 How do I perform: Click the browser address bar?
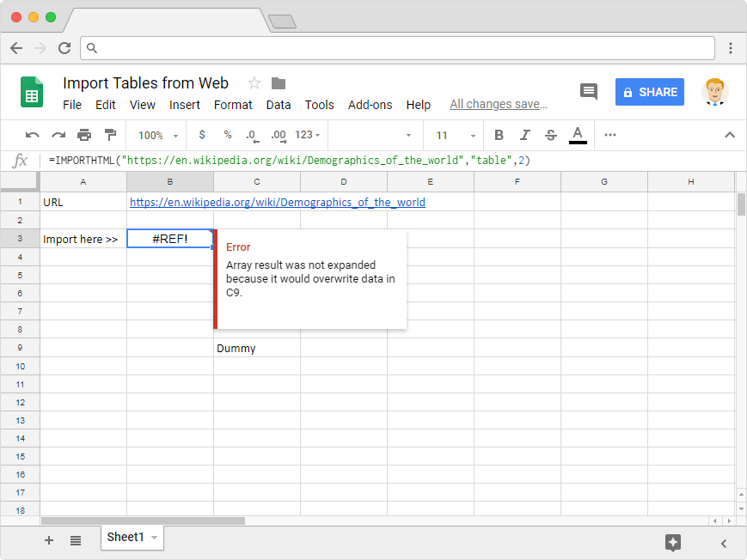click(397, 48)
